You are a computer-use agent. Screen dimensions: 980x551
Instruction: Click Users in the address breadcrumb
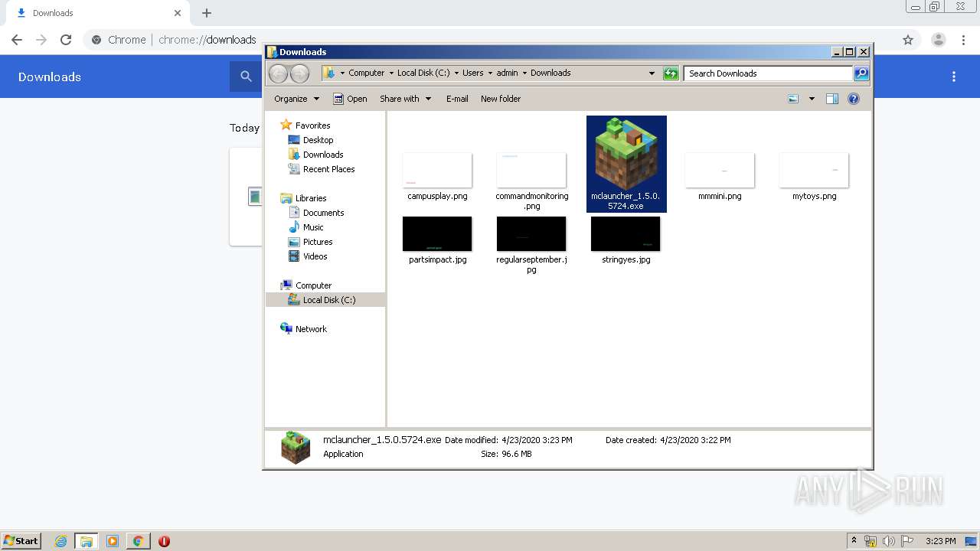coord(472,73)
